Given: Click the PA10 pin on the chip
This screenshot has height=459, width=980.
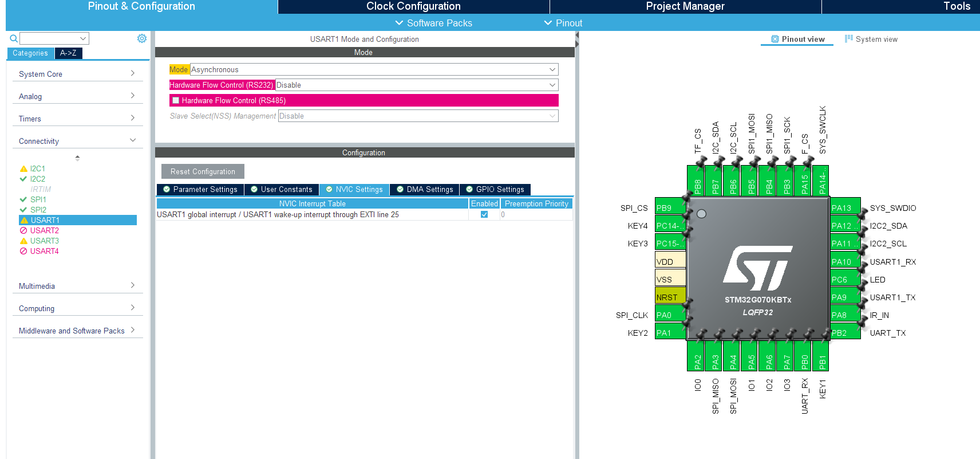Looking at the screenshot, I should [x=845, y=262].
